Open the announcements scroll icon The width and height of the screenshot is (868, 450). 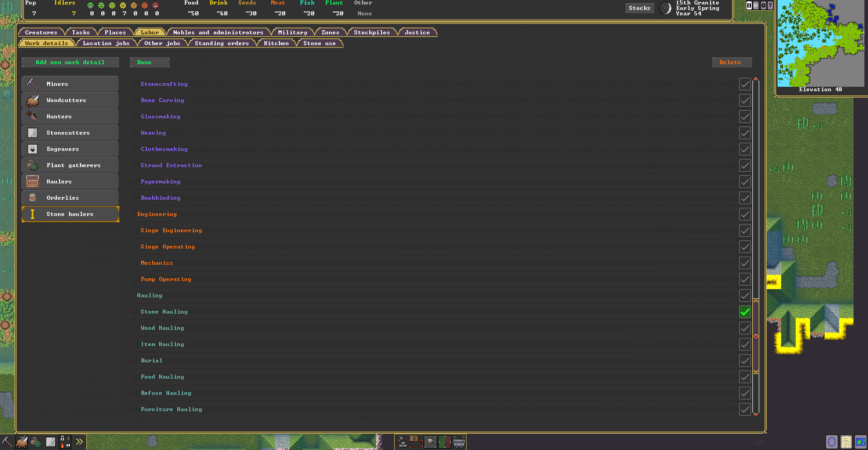(846, 441)
